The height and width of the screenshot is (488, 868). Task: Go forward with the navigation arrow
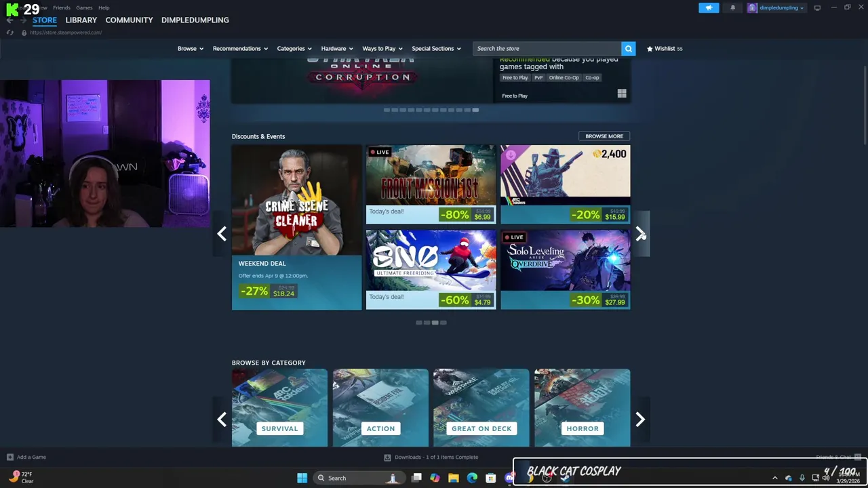tap(23, 20)
